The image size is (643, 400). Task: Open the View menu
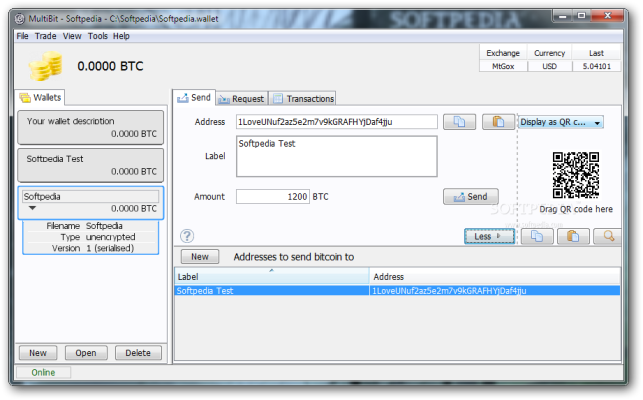(72, 36)
